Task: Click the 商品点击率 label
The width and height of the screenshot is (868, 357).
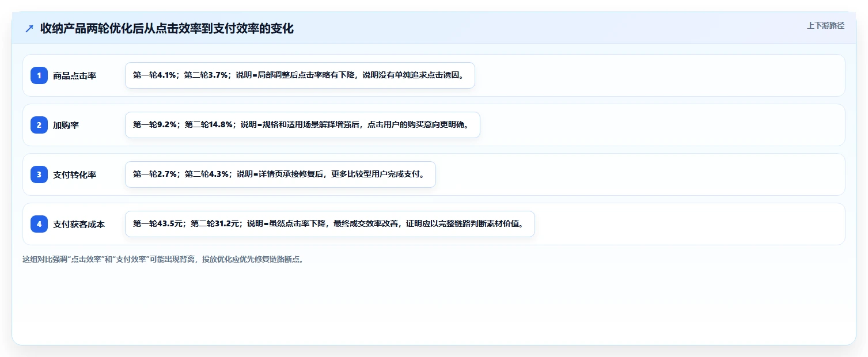Action: point(74,75)
